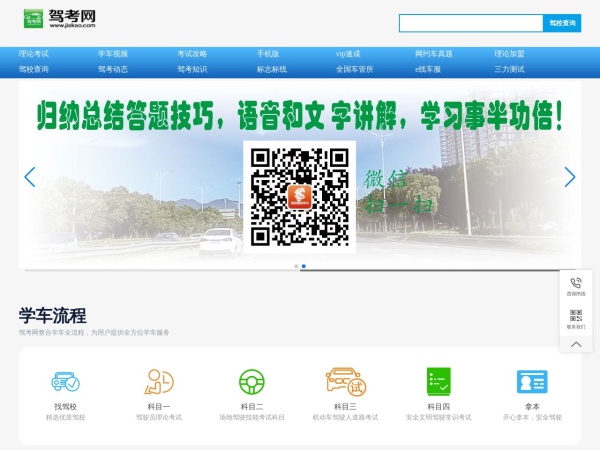Click the 驾校查询 search button
This screenshot has height=450, width=600.
click(562, 23)
